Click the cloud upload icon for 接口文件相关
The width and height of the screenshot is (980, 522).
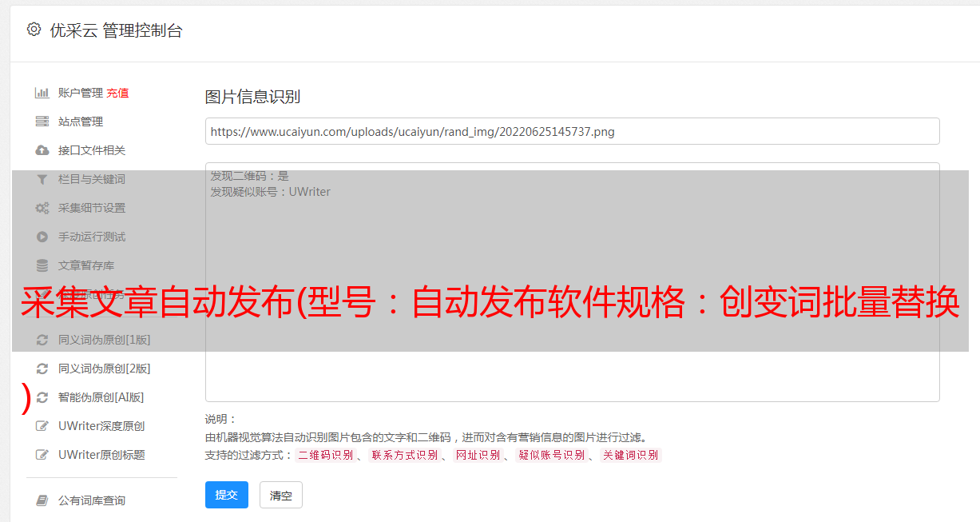pos(42,150)
